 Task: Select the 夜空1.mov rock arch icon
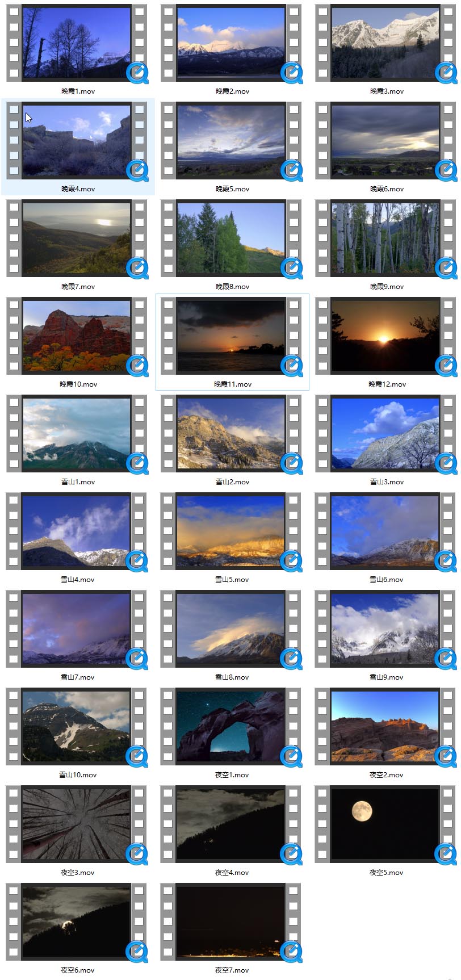coord(231,727)
